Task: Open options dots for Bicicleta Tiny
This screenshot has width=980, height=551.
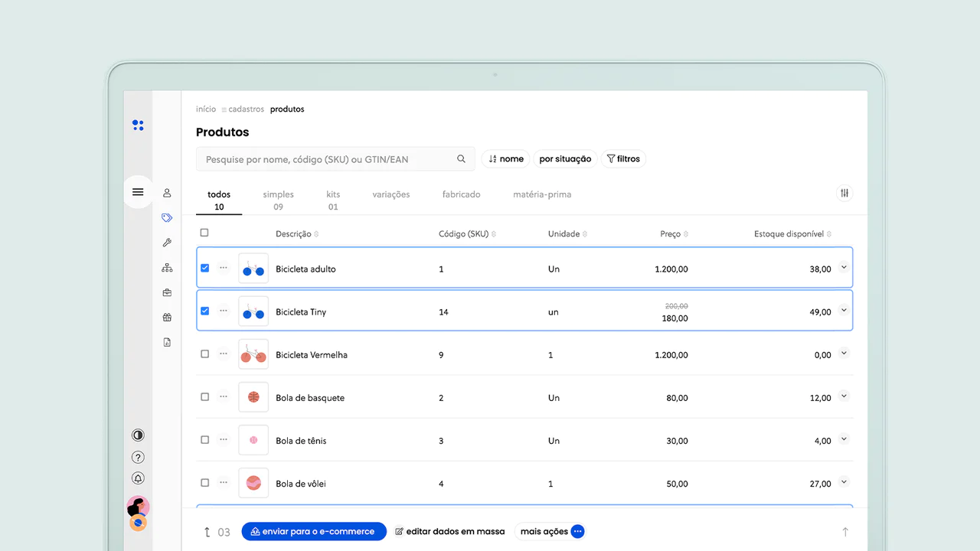Action: [224, 311]
